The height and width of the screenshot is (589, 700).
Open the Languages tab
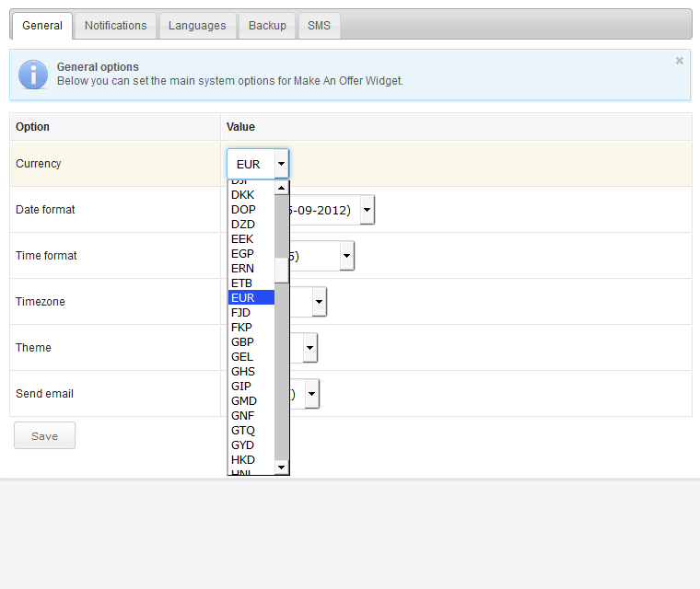pos(197,26)
